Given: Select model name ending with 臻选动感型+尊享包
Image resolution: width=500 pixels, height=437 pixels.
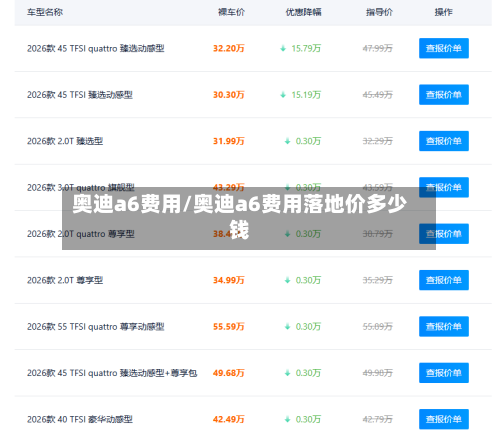Looking at the screenshot, I should pos(112,373).
